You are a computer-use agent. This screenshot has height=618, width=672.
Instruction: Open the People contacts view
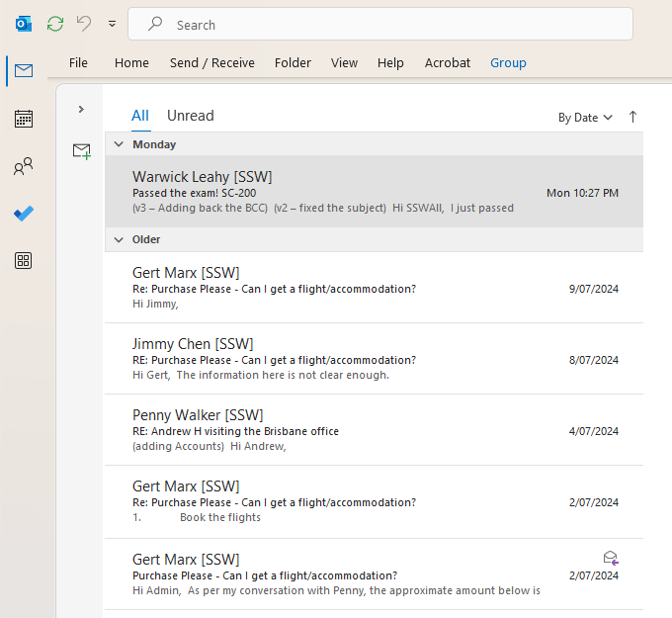coord(24,166)
